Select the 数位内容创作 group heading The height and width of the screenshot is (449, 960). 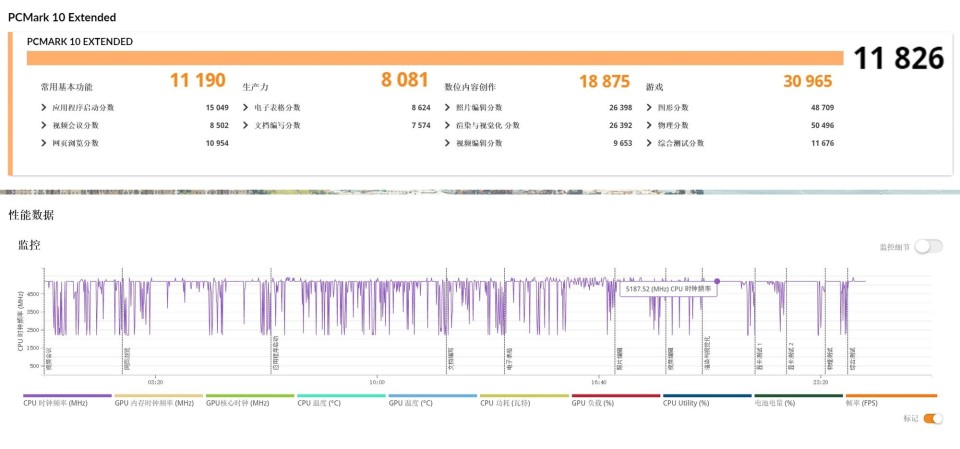[x=470, y=87]
